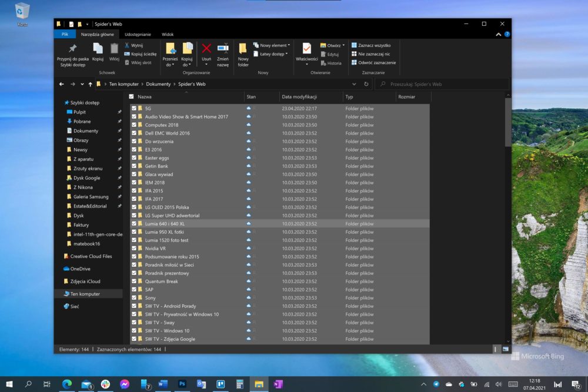Image resolution: width=588 pixels, height=392 pixels.
Task: Select the Narzędzia główne tab
Action: (x=98, y=34)
